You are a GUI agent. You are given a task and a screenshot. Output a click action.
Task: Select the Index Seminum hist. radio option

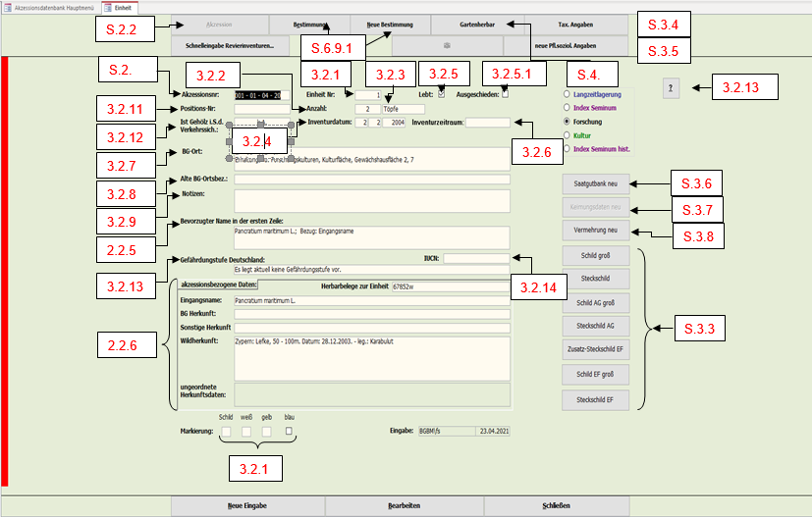(x=568, y=148)
